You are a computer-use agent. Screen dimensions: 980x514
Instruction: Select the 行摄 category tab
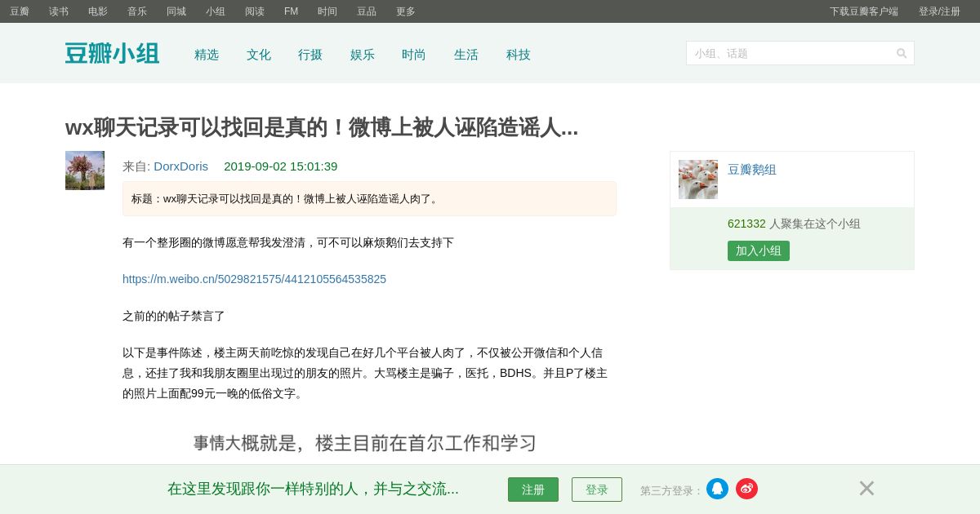point(310,55)
